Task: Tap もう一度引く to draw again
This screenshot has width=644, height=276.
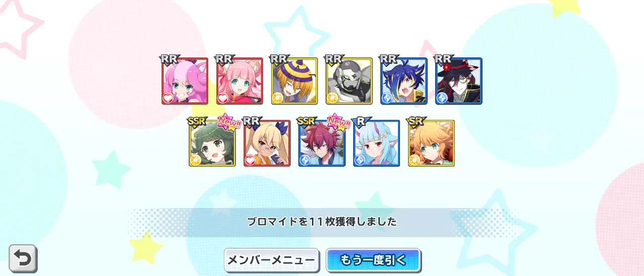Action: (373, 260)
